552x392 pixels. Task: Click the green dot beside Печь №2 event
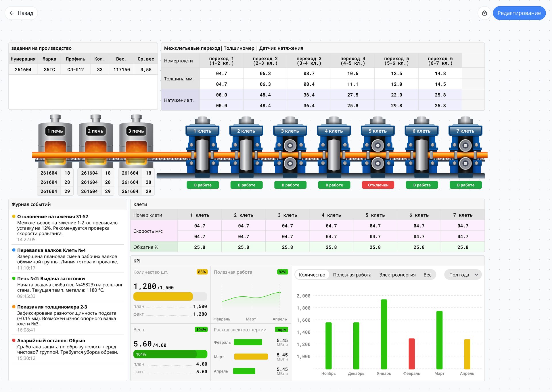click(14, 278)
